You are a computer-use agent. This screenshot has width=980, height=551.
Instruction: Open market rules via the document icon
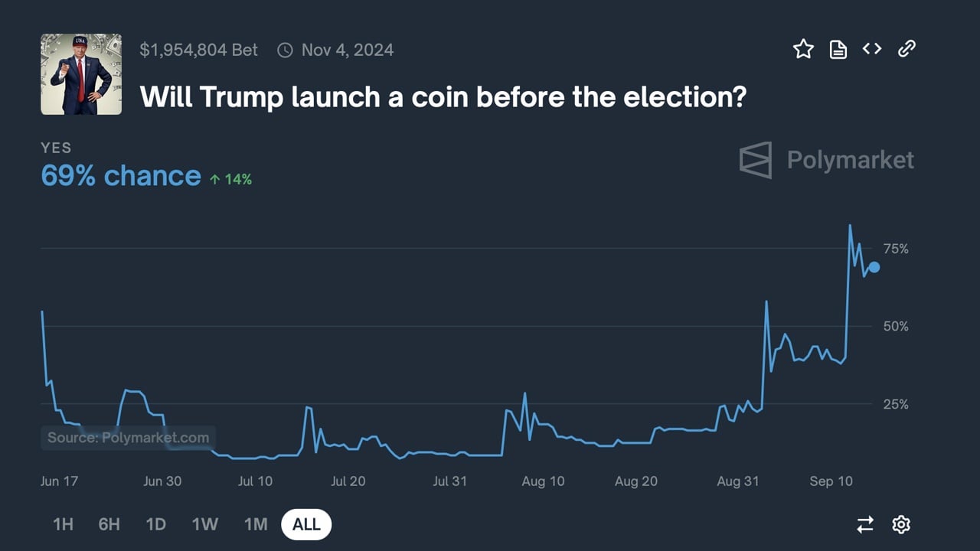(x=838, y=48)
